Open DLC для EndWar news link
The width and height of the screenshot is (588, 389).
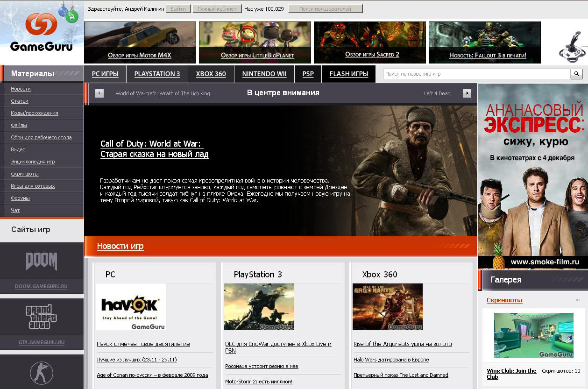(x=278, y=347)
